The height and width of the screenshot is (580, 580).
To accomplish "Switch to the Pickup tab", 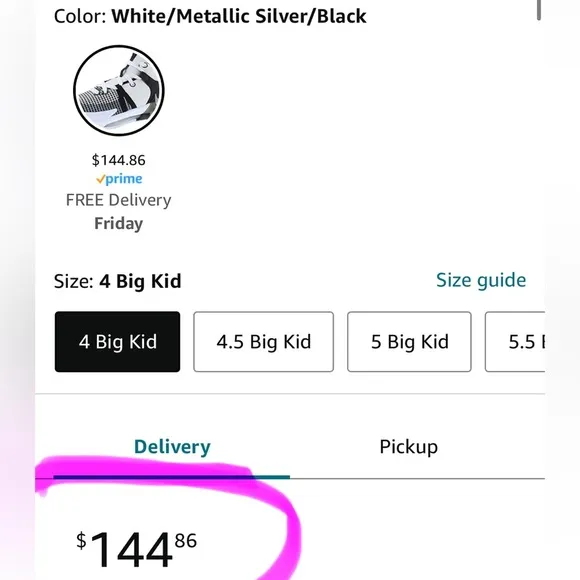I will pos(409,447).
